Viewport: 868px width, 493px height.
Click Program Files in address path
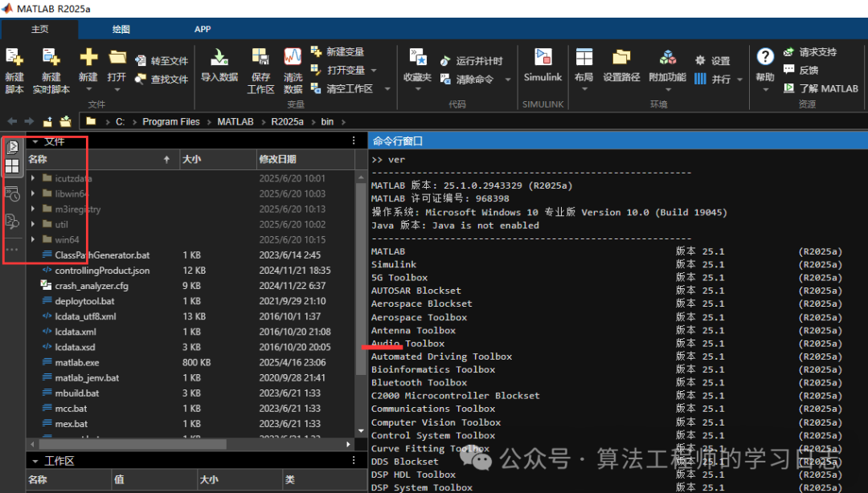coord(171,122)
